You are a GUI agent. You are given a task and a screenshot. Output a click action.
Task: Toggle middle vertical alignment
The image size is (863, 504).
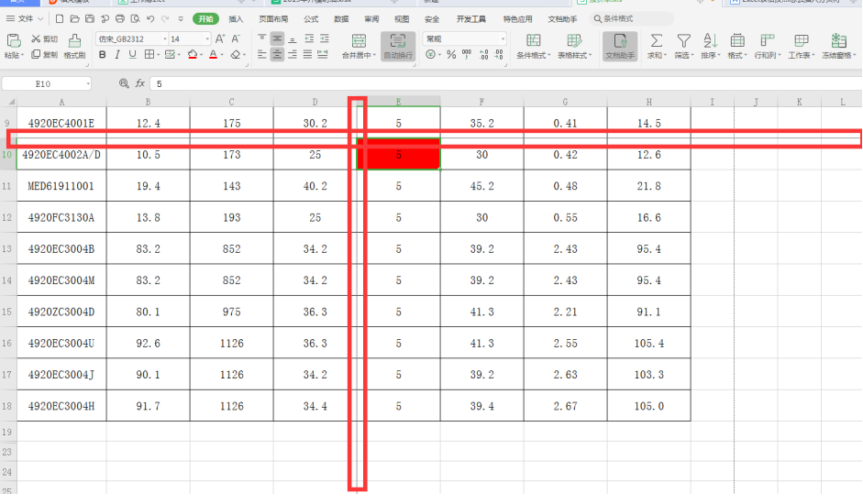[277, 38]
